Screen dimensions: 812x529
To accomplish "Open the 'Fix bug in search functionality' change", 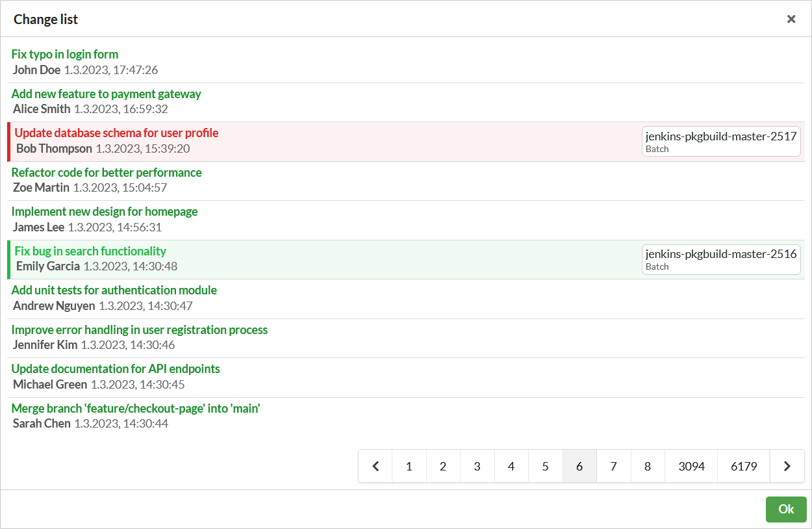I will pos(90,251).
